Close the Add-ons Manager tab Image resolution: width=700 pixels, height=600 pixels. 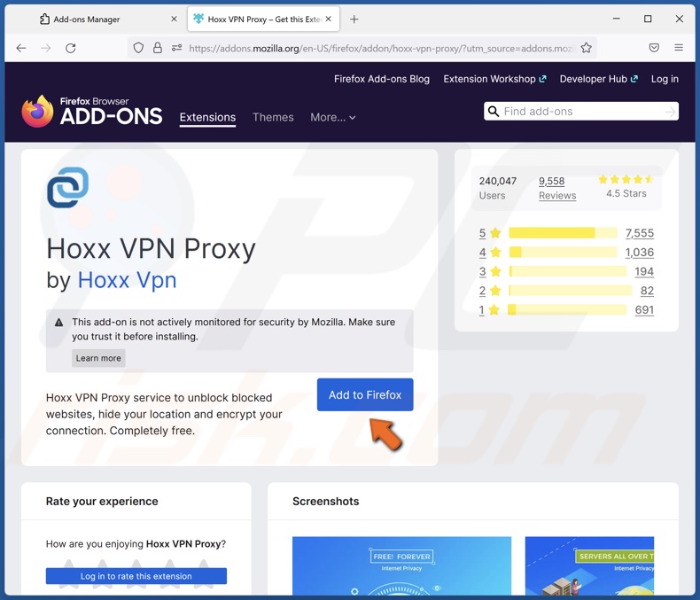[x=174, y=19]
